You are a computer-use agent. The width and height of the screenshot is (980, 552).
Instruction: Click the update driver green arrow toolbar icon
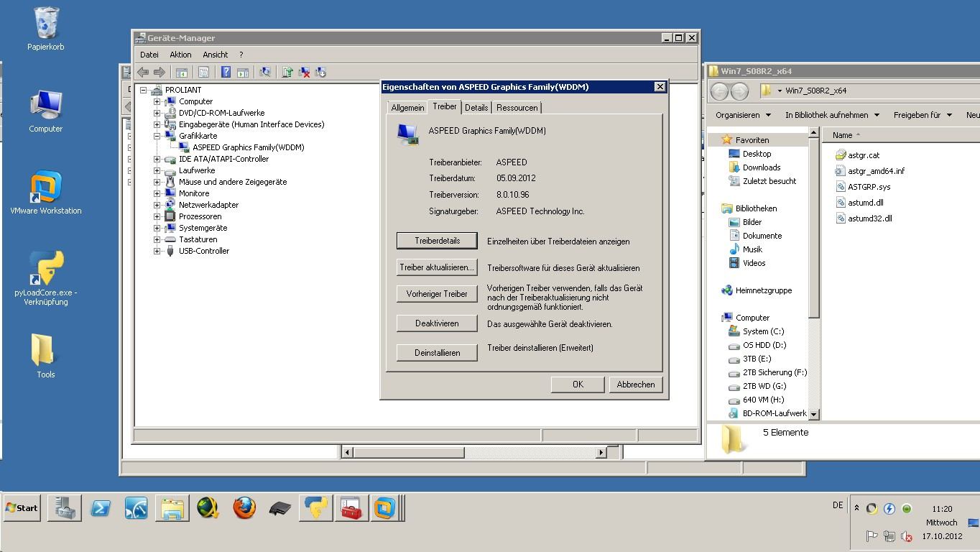[x=287, y=72]
